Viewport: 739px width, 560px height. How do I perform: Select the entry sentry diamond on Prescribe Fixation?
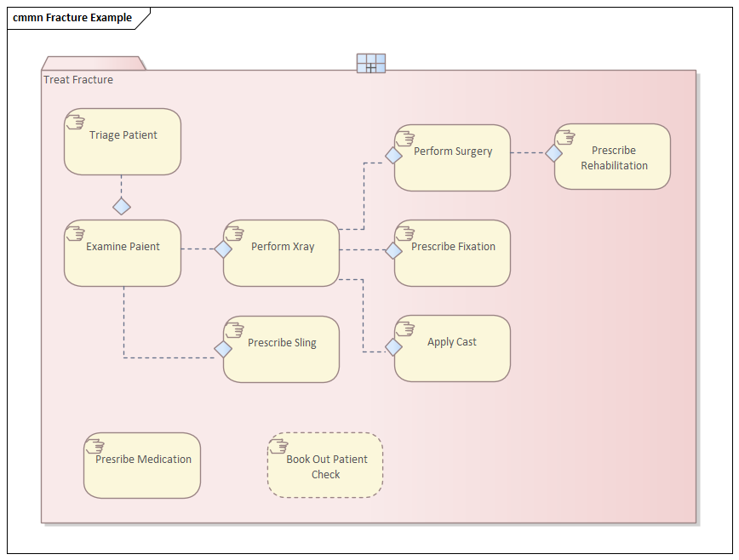click(393, 250)
